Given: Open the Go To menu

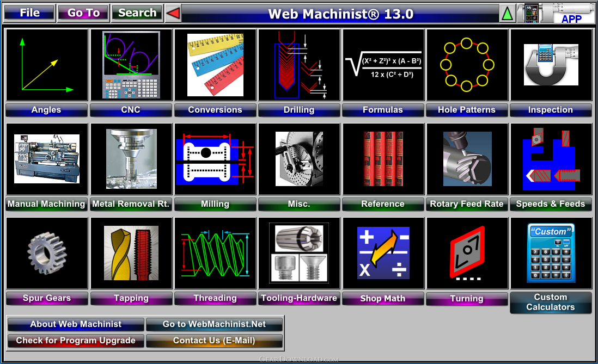Looking at the screenshot, I should tap(83, 13).
